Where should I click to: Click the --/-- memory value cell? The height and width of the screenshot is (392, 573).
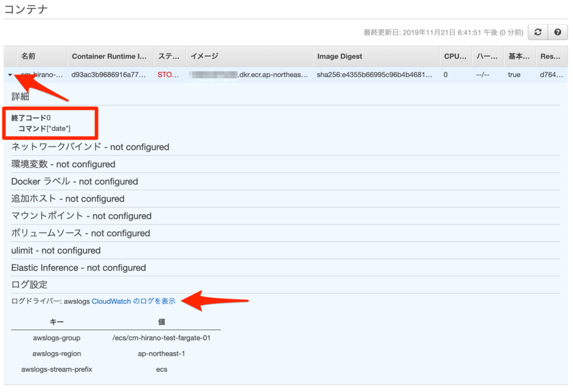click(483, 75)
